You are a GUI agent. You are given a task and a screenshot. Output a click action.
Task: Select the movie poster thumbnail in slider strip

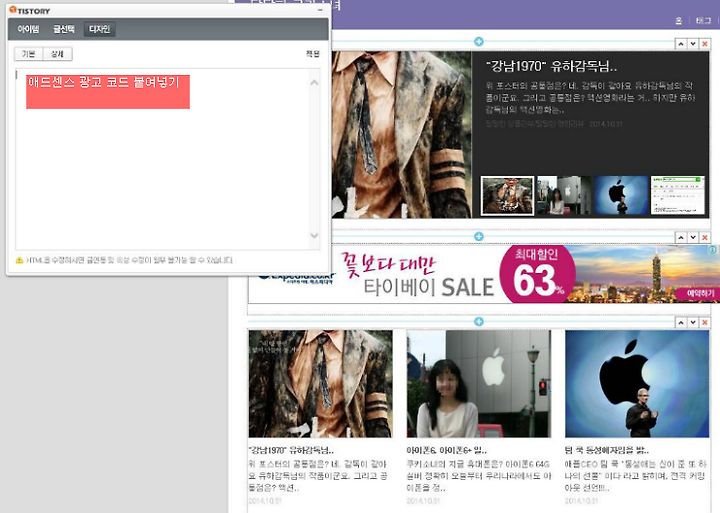tap(507, 196)
